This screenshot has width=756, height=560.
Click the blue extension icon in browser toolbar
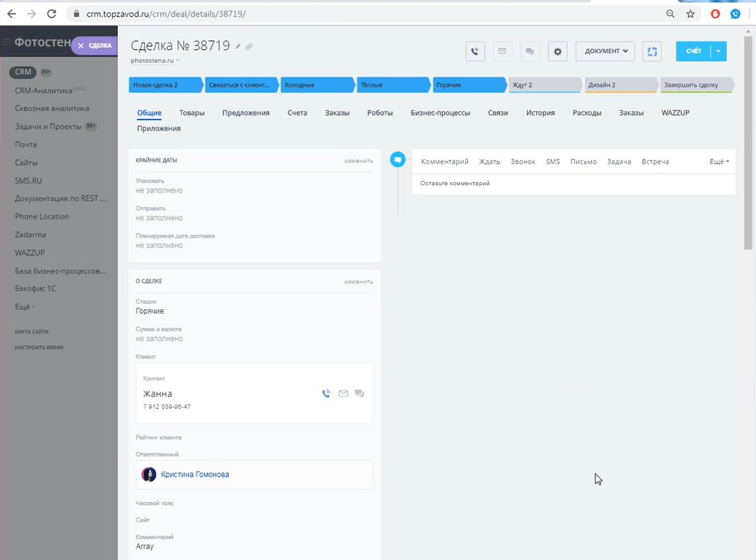(735, 14)
